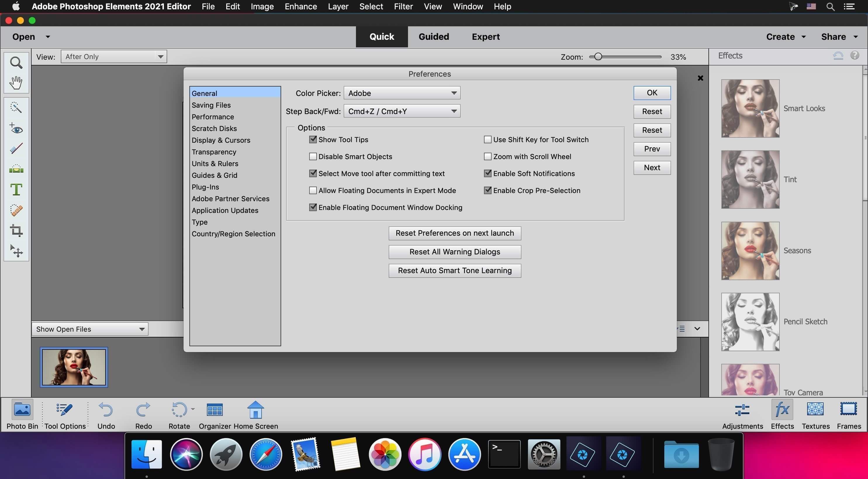Disable Select Move tool after committing text

[312, 173]
